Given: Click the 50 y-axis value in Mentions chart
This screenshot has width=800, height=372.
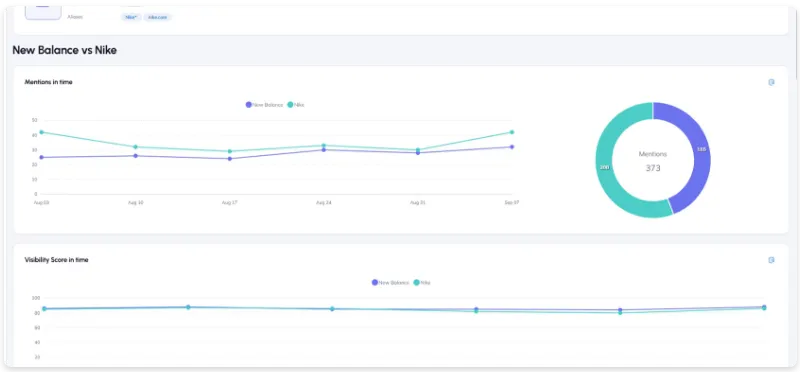Looking at the screenshot, I should [35, 120].
